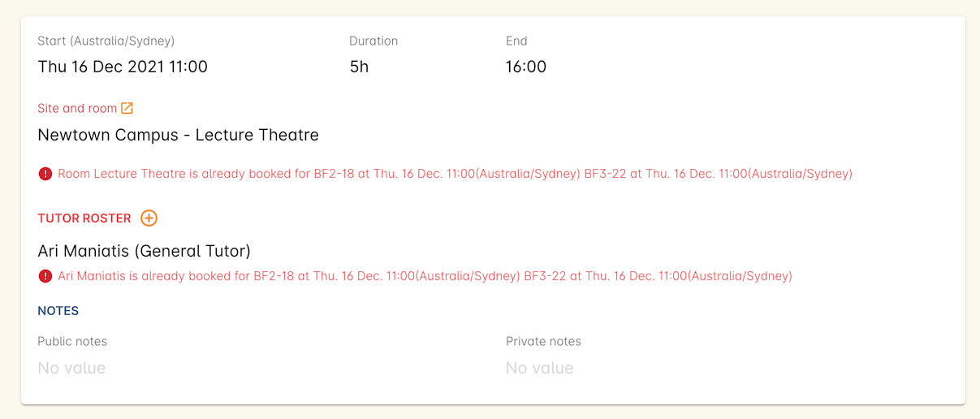Screen dimensions: 980x419
Task: Click the Ari Maniatis already booked message
Action: (x=425, y=276)
